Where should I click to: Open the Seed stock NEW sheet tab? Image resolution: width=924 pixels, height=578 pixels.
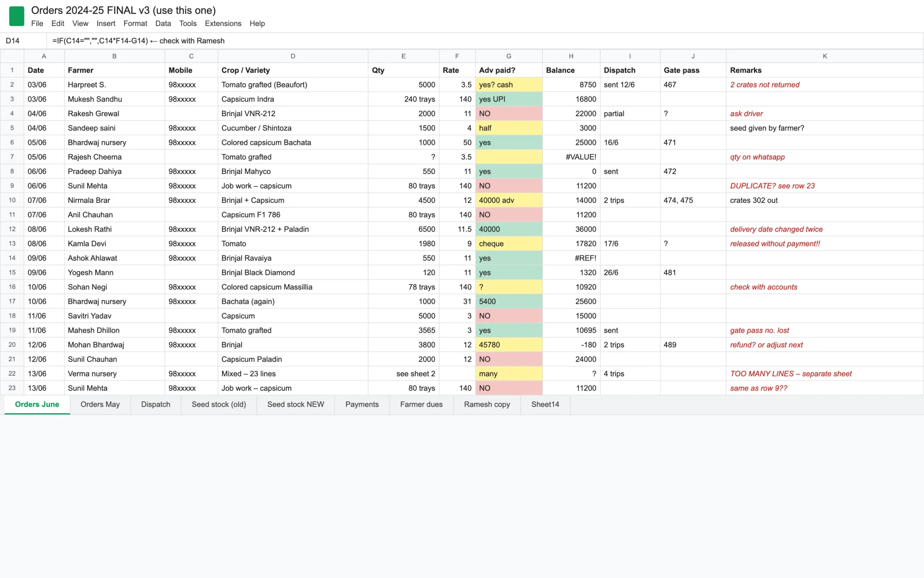[295, 405]
